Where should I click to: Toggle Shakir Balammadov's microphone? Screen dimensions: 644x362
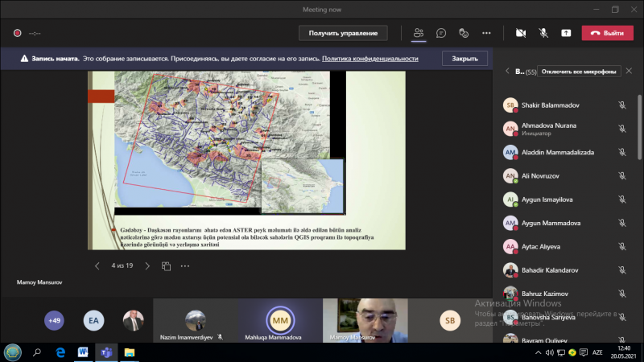[x=622, y=105]
